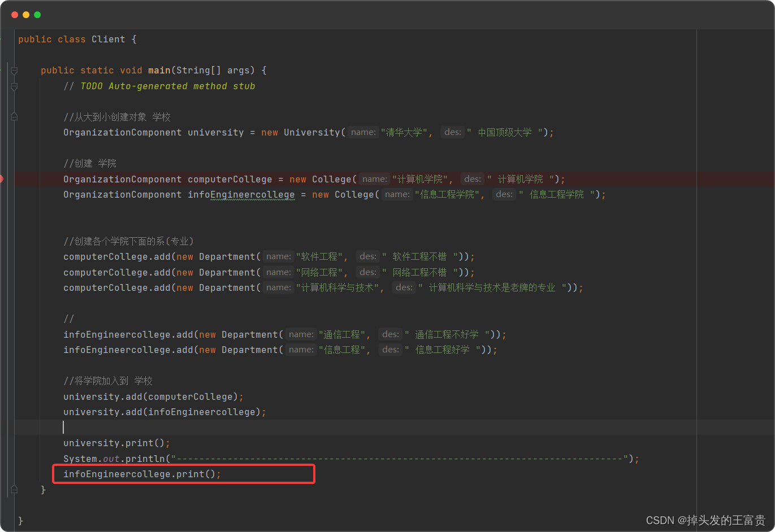This screenshot has height=532, width=775.
Task: Remove the breakpoint on the computerCollege line
Action: (2, 179)
